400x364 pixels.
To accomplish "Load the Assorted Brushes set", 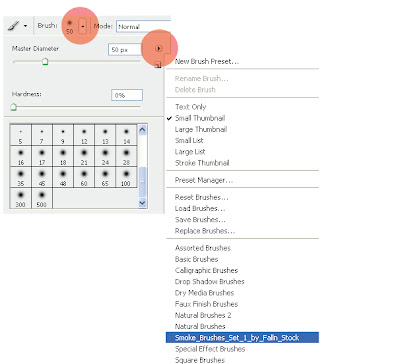I will coord(203,248).
